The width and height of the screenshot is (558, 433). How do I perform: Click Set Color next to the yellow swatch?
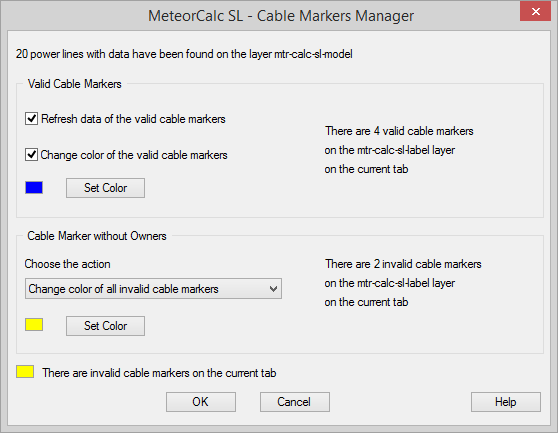pos(105,326)
